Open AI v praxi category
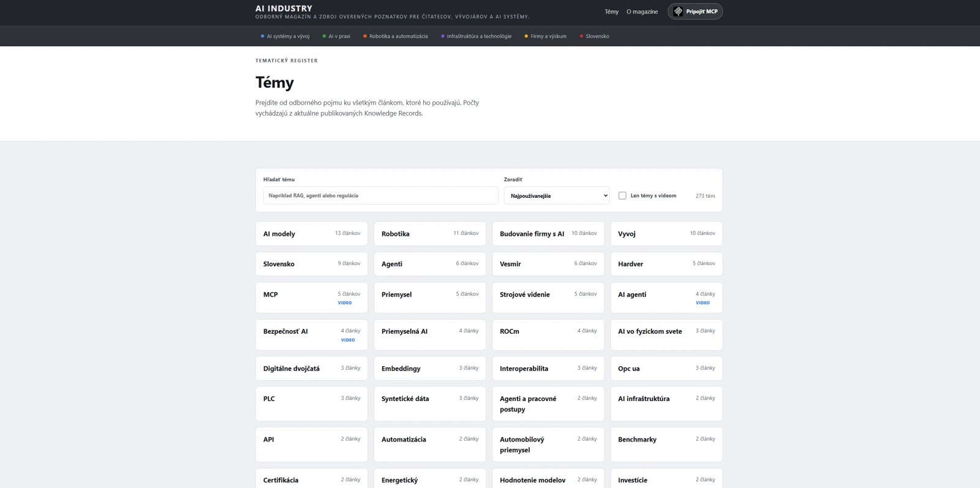This screenshot has height=488, width=980. click(336, 36)
